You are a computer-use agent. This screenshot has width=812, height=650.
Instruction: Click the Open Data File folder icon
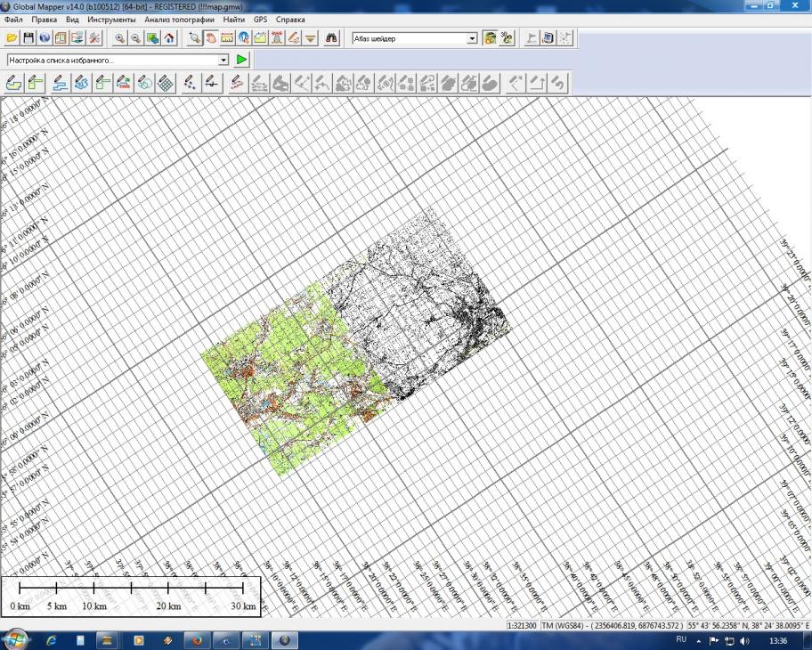click(x=12, y=38)
